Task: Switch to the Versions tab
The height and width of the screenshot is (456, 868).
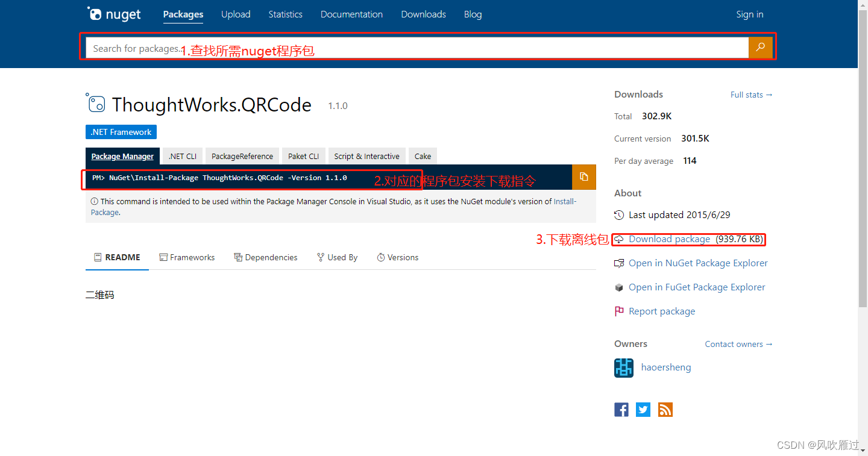Action: point(397,257)
